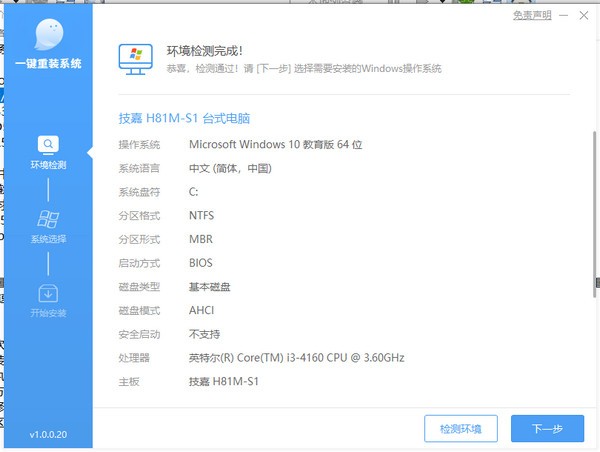Click the 环境检测 step label

tap(48, 165)
